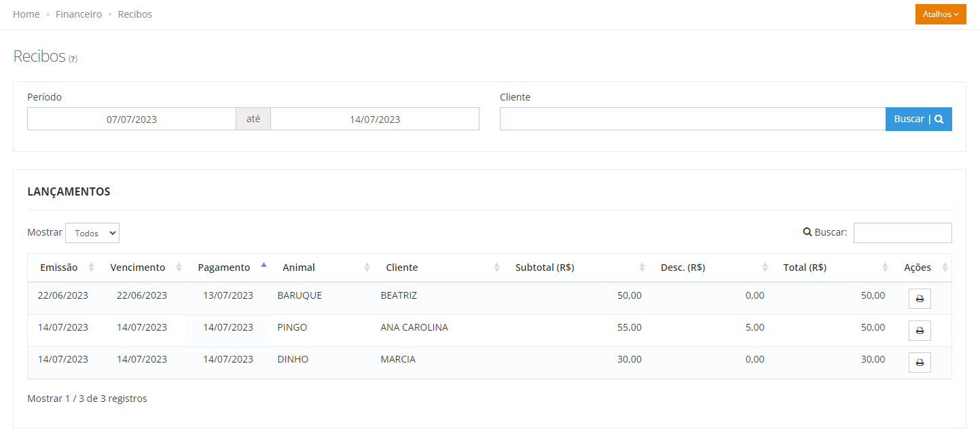The width and height of the screenshot is (980, 442).
Task: Open the Mostrar Todos select box
Action: tap(92, 233)
